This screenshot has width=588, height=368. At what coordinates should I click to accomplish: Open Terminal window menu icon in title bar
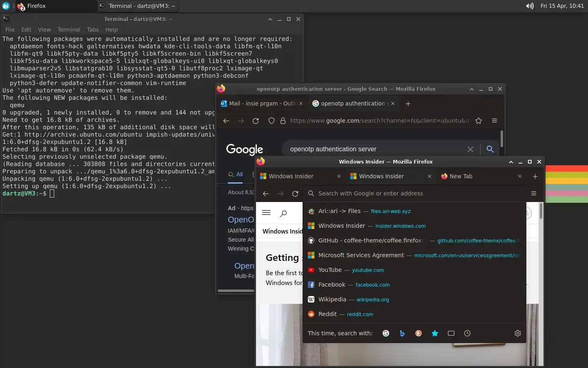tap(6, 19)
